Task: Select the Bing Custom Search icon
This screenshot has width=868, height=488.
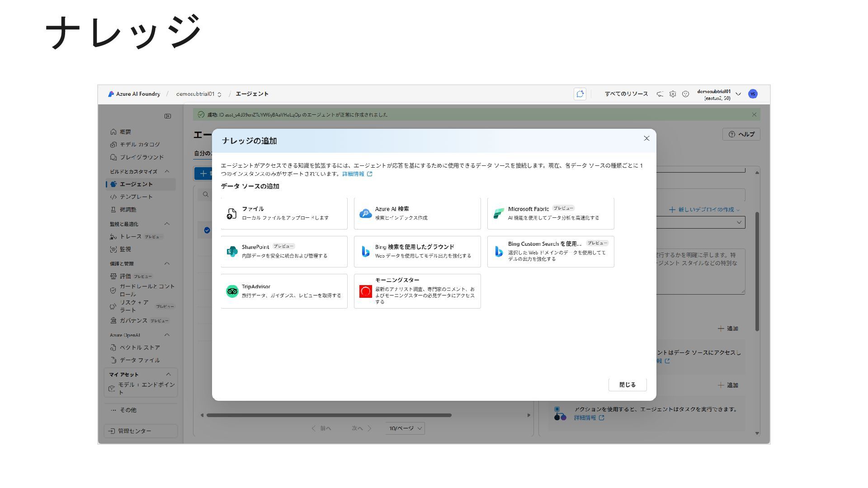Action: pyautogui.click(x=499, y=252)
